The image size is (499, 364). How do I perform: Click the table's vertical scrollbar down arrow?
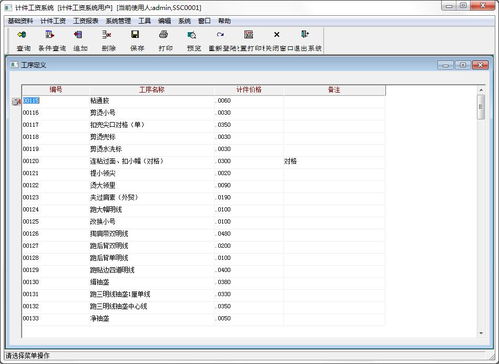click(481, 333)
